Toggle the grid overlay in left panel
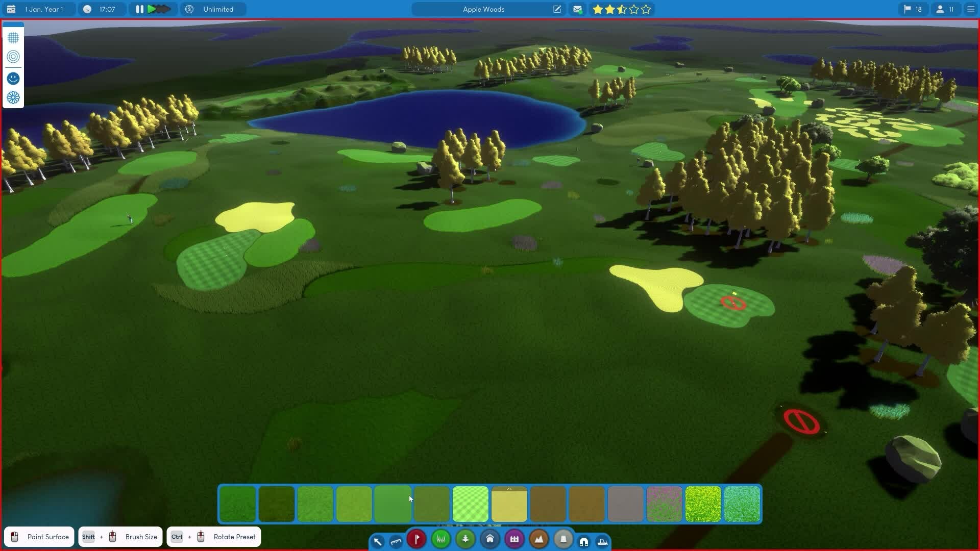980x551 pixels. point(13,38)
